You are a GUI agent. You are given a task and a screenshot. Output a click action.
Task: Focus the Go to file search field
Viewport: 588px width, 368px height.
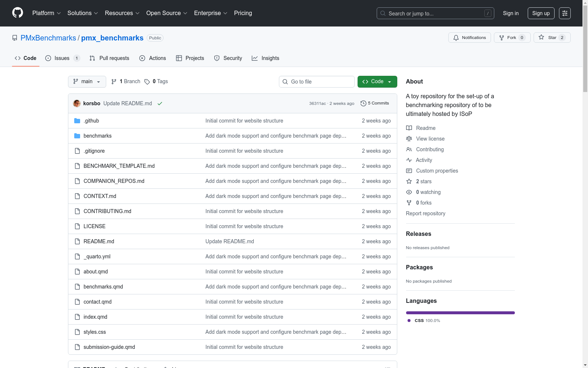click(317, 82)
